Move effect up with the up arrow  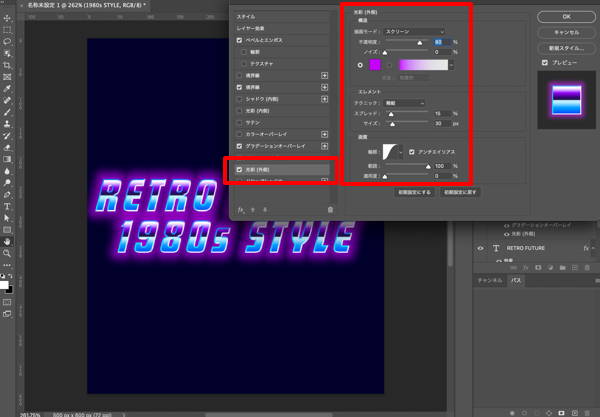pos(253,210)
